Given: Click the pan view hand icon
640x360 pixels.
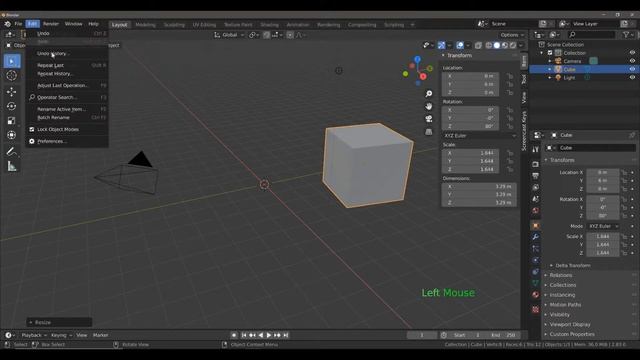Looking at the screenshot, I should (429, 106).
